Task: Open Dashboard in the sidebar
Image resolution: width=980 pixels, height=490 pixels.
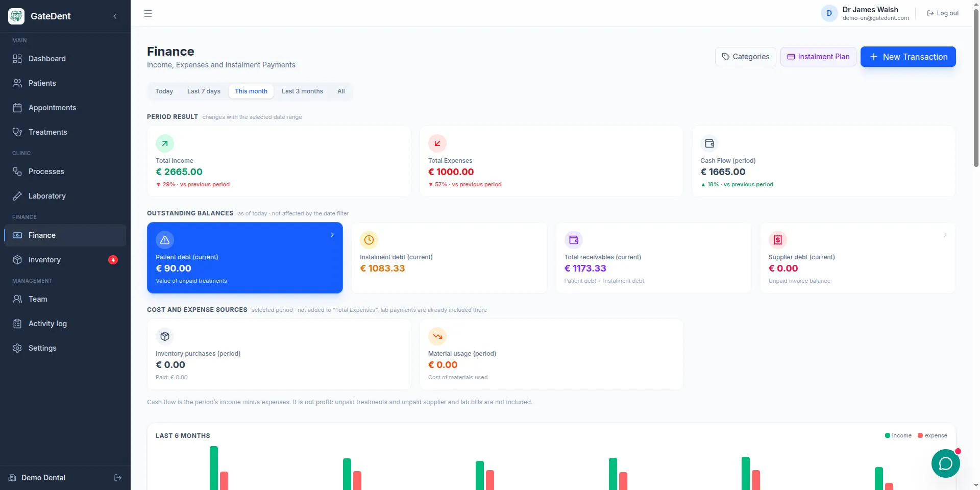Action: point(65,59)
